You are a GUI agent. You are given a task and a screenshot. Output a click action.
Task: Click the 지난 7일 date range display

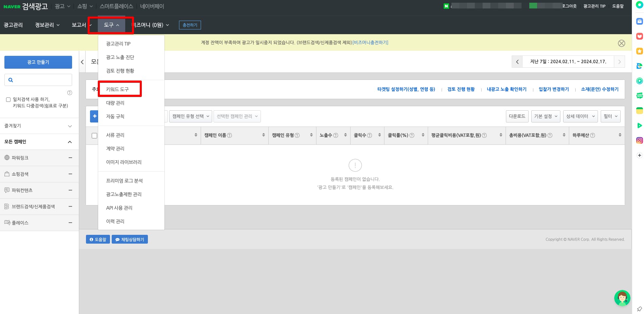point(568,62)
